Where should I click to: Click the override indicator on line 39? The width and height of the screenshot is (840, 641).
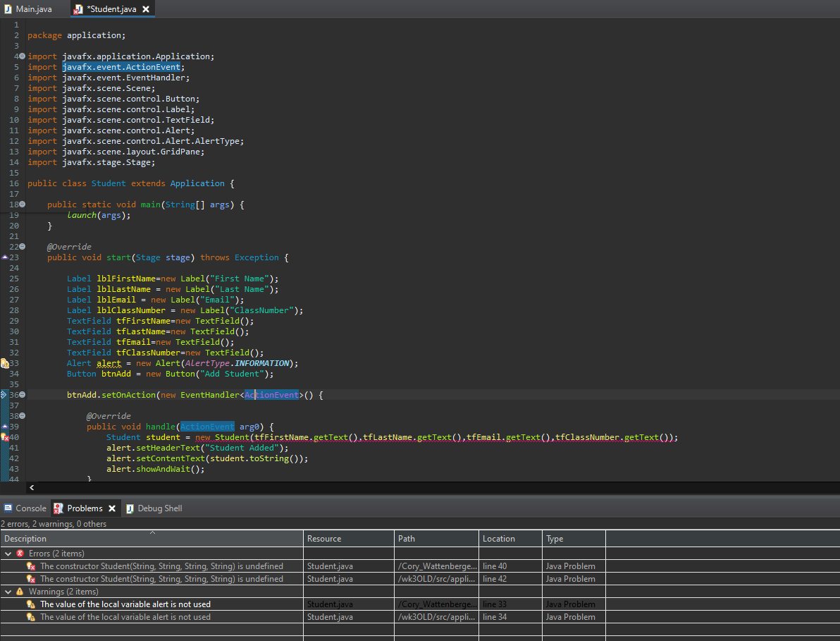coord(4,426)
